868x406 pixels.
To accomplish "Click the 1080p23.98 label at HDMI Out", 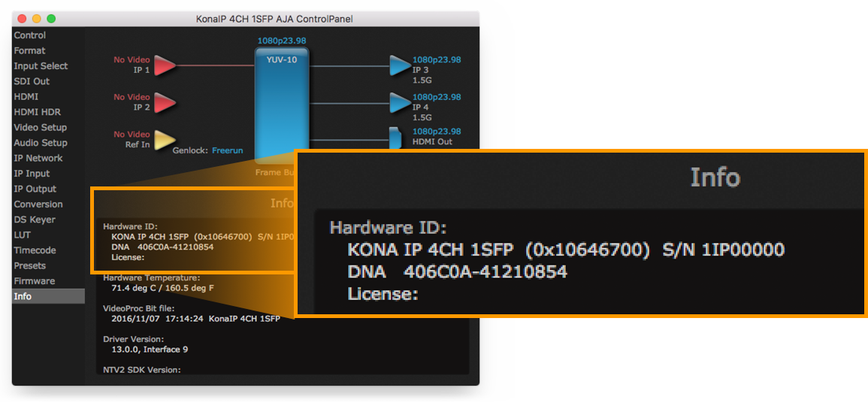I will [437, 132].
